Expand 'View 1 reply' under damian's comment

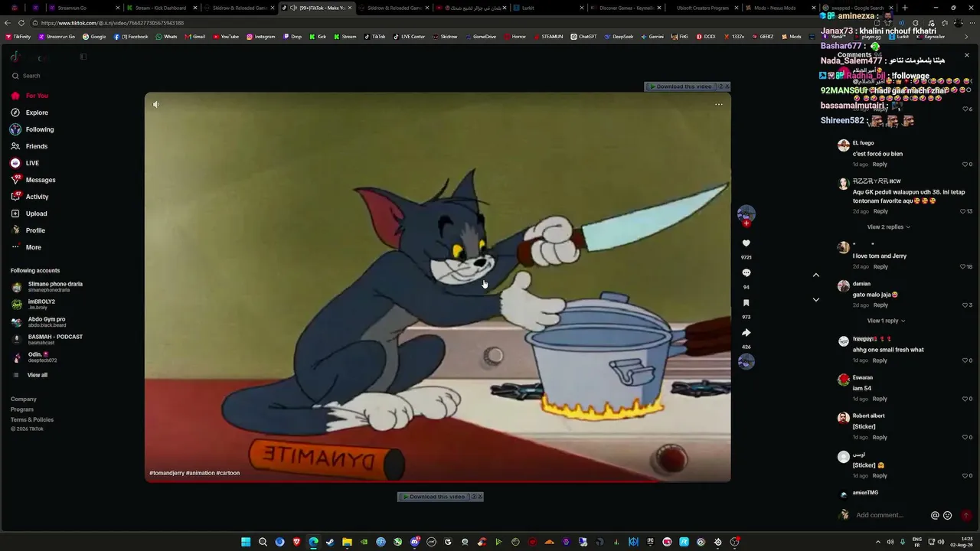coord(886,321)
